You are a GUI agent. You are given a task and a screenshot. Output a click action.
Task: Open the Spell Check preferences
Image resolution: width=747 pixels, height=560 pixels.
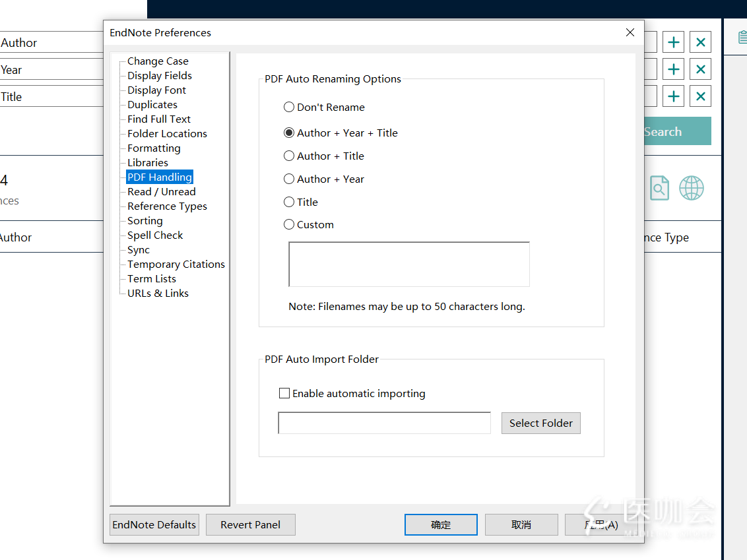point(155,235)
